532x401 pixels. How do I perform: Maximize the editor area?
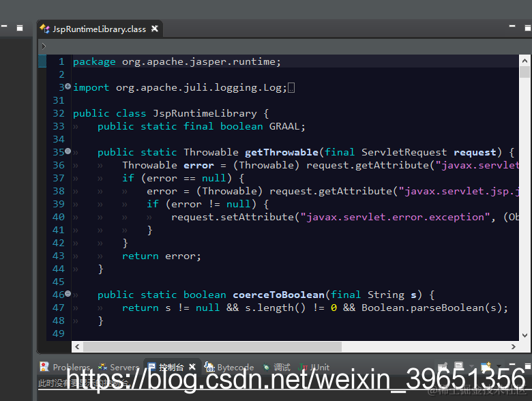pos(528,28)
